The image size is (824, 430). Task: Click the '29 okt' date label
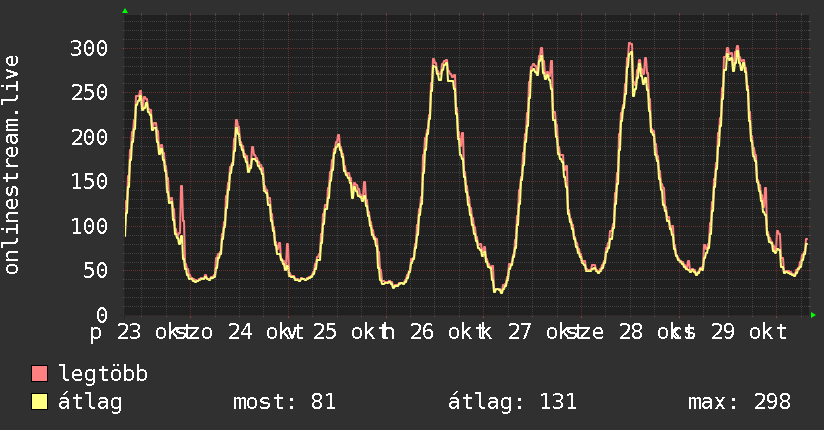749,332
